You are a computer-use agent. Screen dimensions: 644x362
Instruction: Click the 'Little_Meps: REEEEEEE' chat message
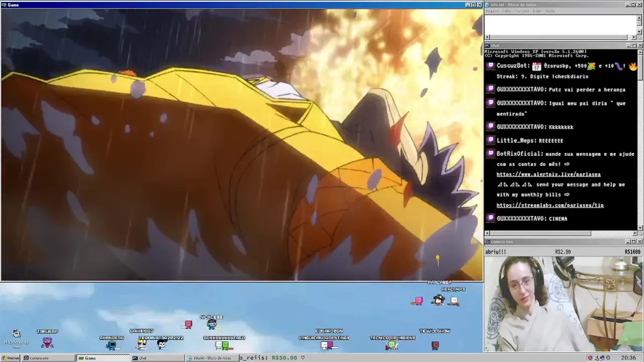coord(530,141)
